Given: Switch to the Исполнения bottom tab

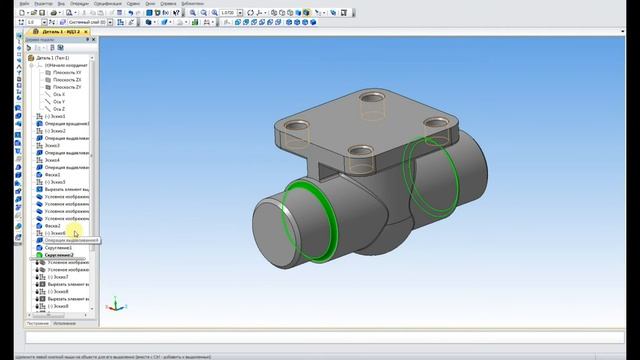Looking at the screenshot, I should 64,323.
